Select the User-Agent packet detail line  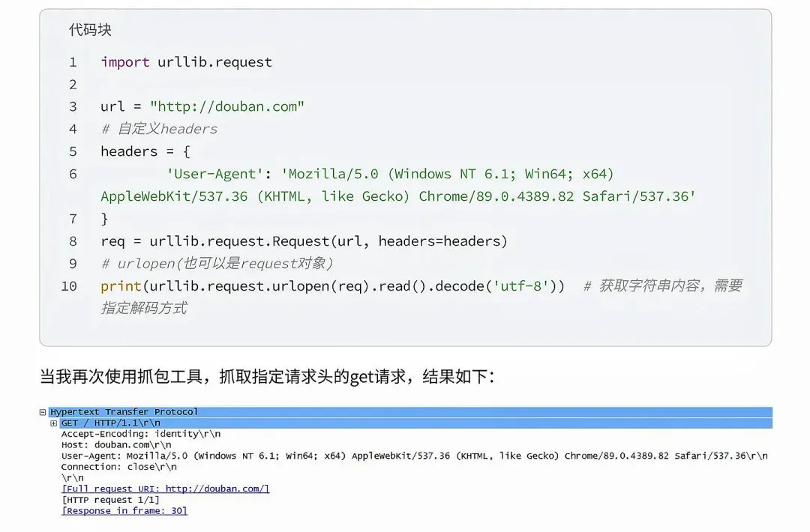click(414, 456)
